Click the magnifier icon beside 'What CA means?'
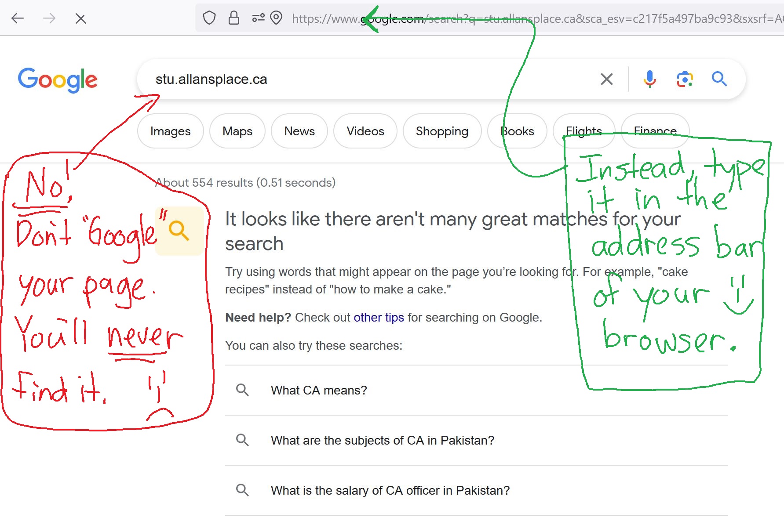Image resolution: width=784 pixels, height=532 pixels. pos(242,390)
